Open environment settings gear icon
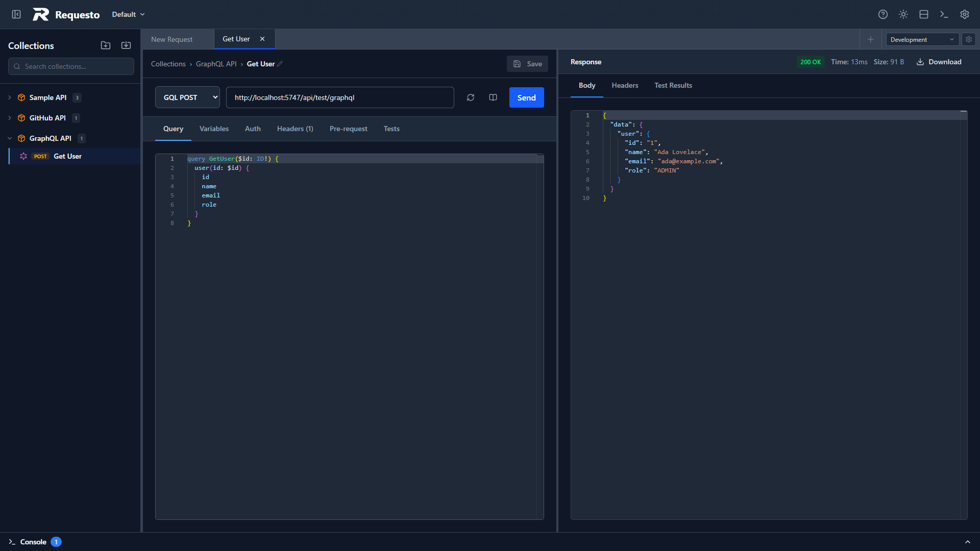 (x=969, y=39)
